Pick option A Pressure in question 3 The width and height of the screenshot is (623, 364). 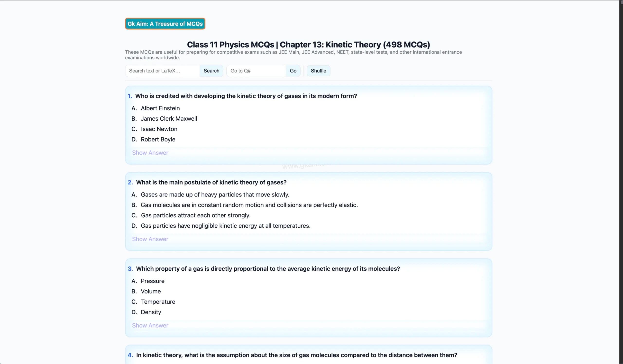click(153, 281)
